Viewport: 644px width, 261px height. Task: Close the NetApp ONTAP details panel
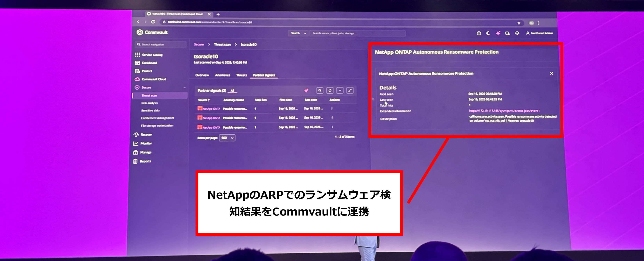(551, 74)
